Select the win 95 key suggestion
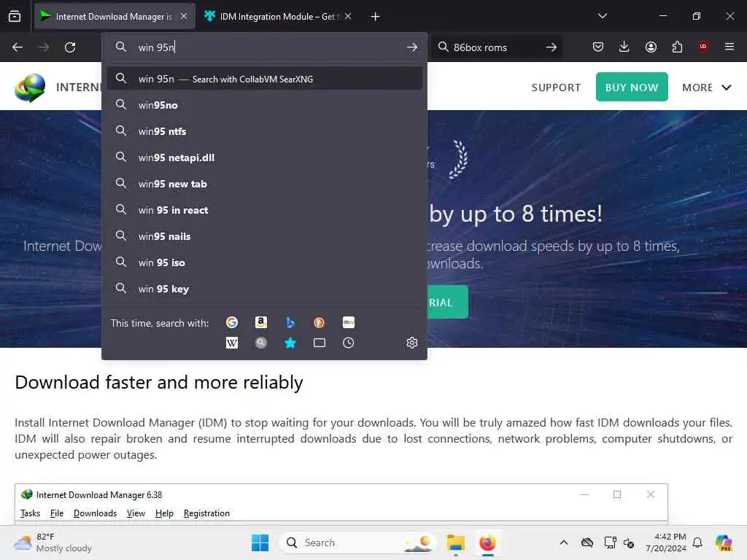 (x=264, y=289)
